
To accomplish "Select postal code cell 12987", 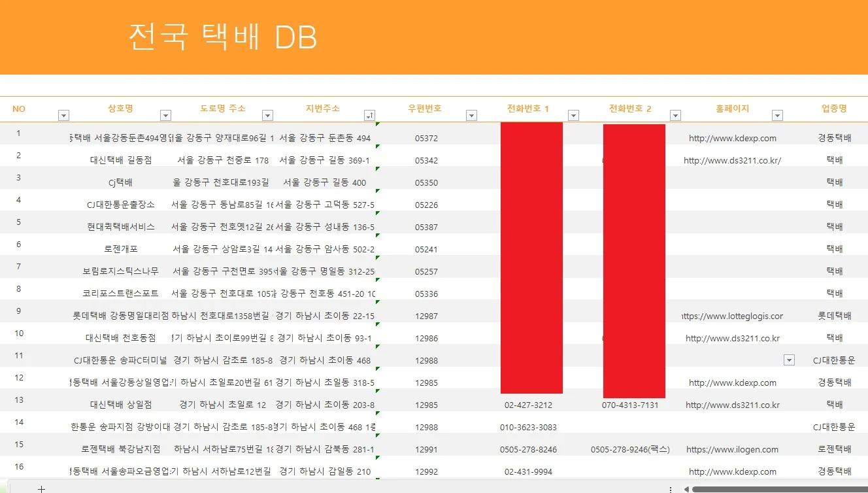I will (x=426, y=316).
